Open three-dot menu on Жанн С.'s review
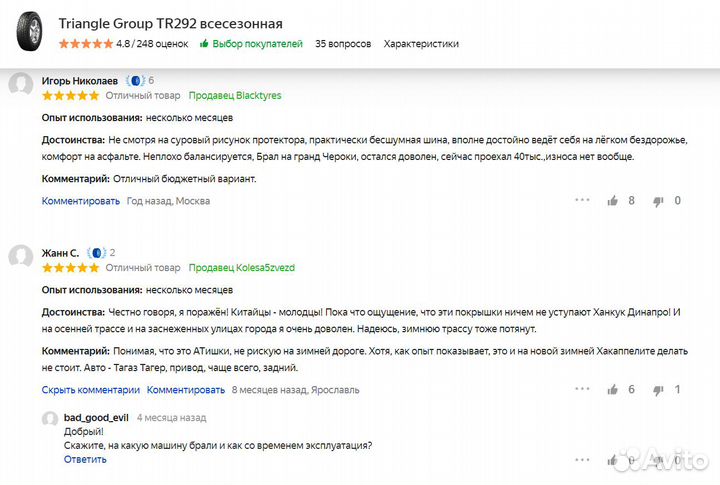The width and height of the screenshot is (720, 485). (582, 389)
